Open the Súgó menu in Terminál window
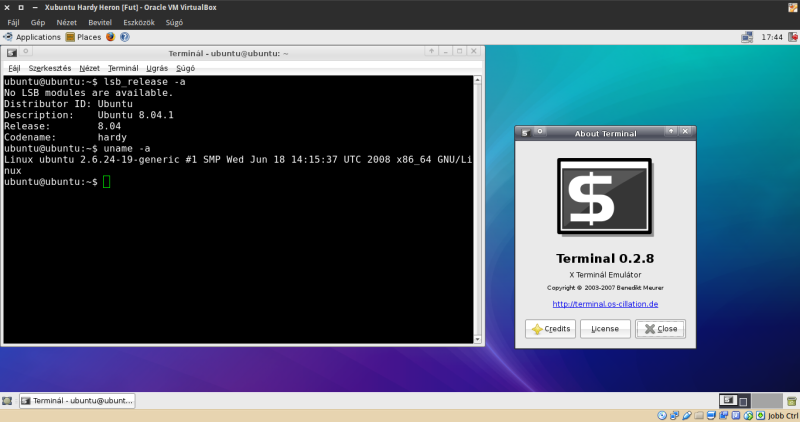 point(185,68)
